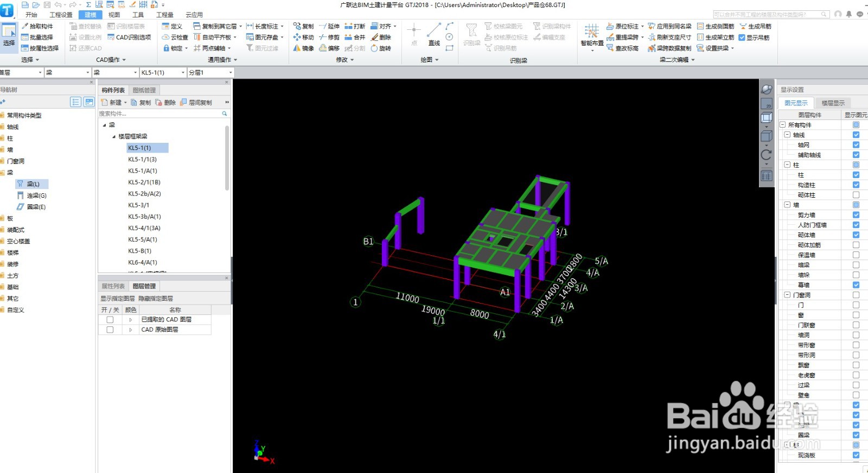The image size is (868, 473).
Task: Click 生成侧面筋 generate side rebar
Action: (715, 26)
